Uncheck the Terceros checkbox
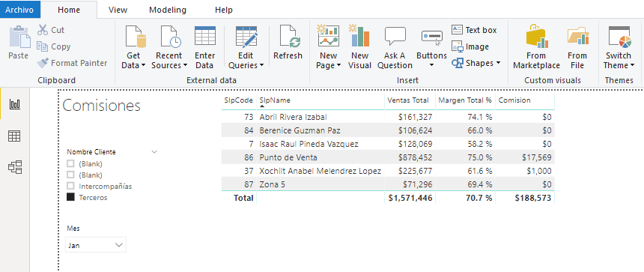Viewport: 644px width, 272px height. pyautogui.click(x=70, y=197)
